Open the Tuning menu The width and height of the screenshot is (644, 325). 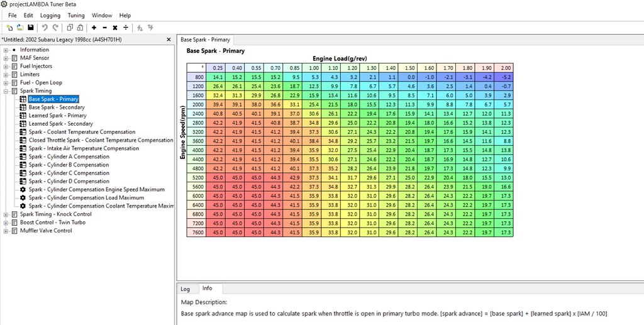tap(76, 15)
